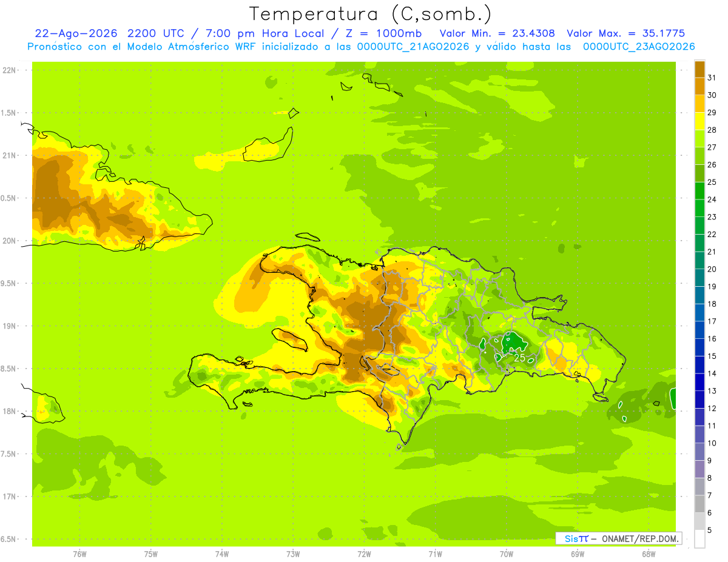Click the 0000UTC_21AGO2026 initialization timestamp
Viewport: 728px width, 562px height.
413,46
